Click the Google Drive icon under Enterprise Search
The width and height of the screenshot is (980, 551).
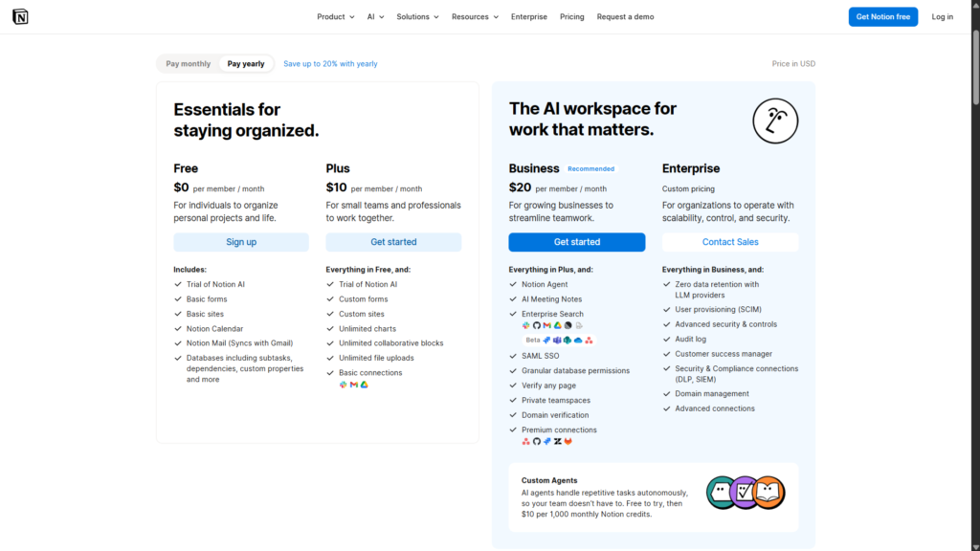click(558, 325)
